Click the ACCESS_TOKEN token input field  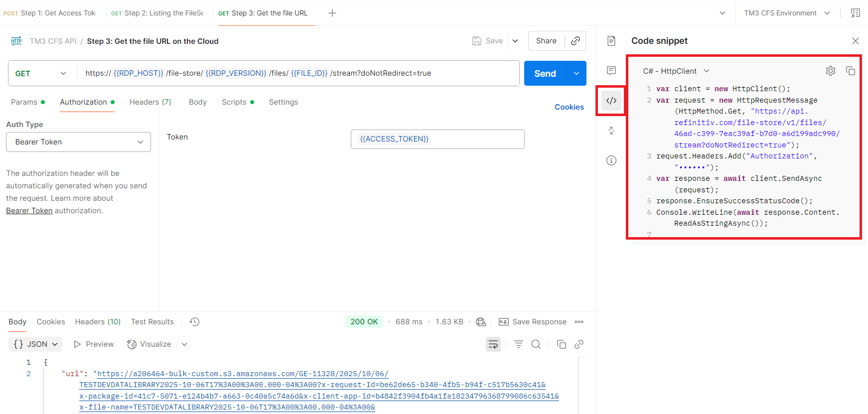437,139
